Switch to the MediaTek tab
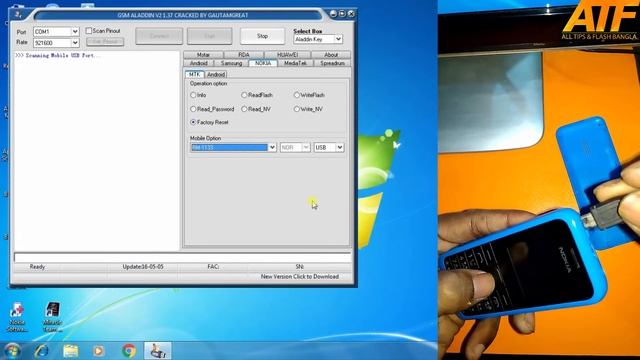The image size is (640, 360). (x=295, y=63)
